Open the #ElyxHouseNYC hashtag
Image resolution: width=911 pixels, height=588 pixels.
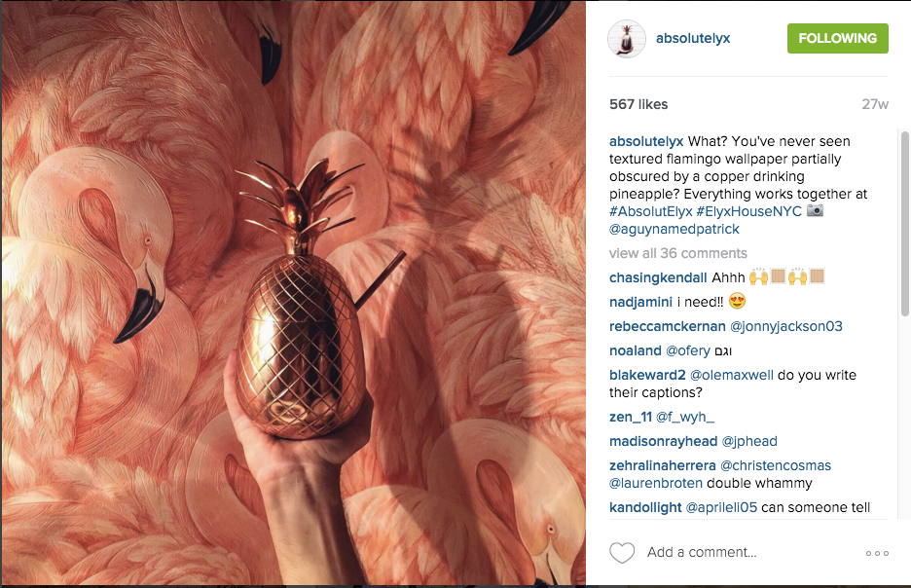748,211
